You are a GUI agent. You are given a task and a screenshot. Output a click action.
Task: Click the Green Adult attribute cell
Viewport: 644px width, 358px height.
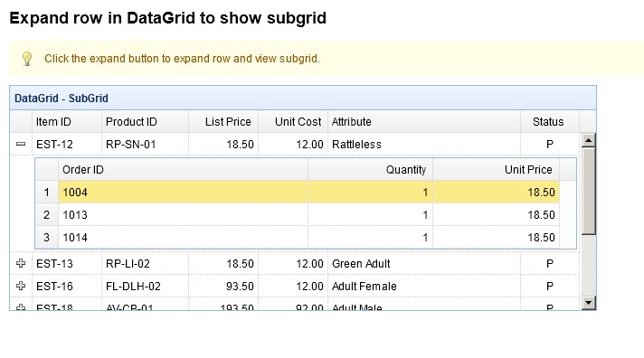[424, 263]
